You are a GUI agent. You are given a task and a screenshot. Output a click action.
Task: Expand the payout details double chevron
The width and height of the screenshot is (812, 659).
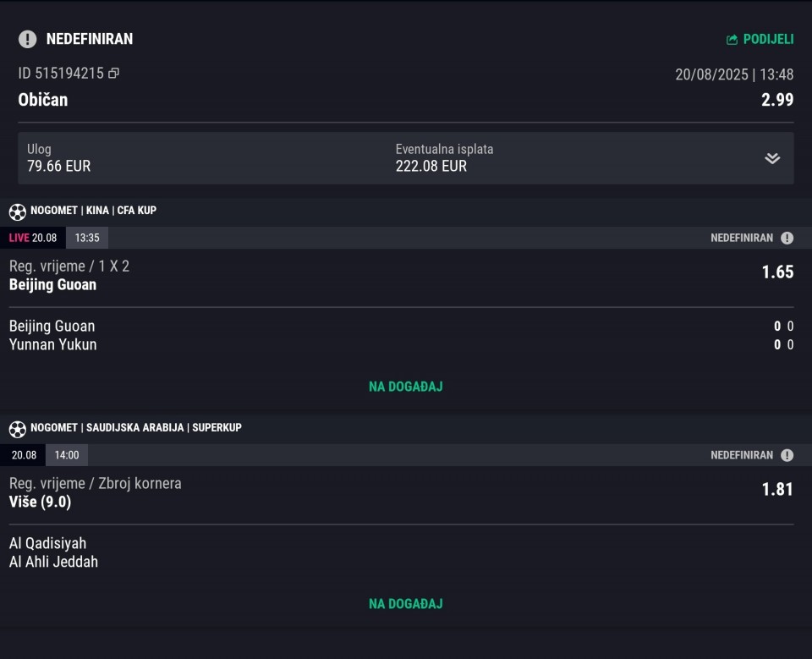[772, 158]
